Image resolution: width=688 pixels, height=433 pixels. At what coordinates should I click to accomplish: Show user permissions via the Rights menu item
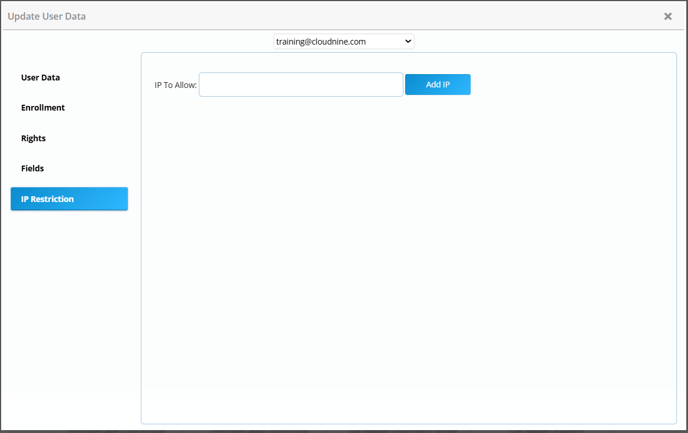pyautogui.click(x=34, y=138)
